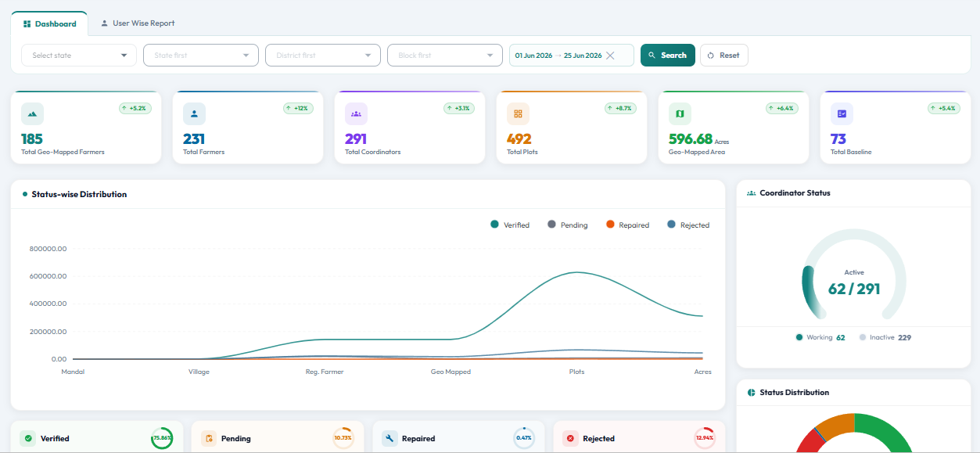This screenshot has width=980, height=453.
Task: Expand the Block first dropdown
Action: pos(445,56)
